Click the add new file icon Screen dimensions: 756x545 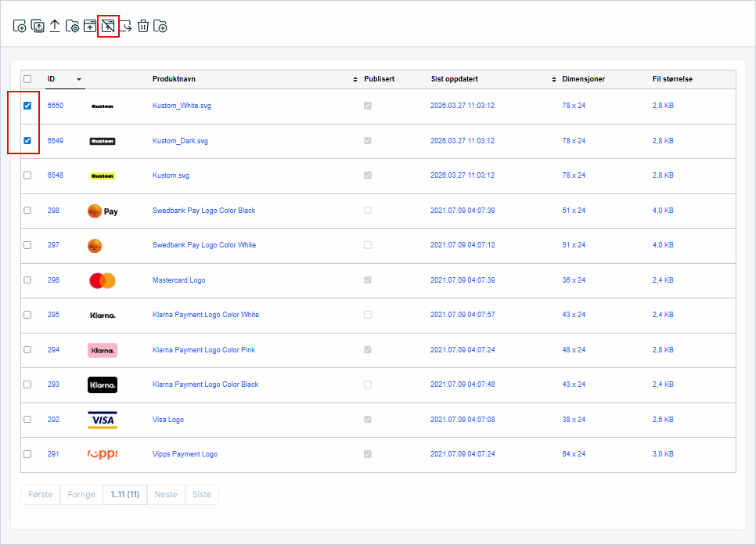click(20, 27)
